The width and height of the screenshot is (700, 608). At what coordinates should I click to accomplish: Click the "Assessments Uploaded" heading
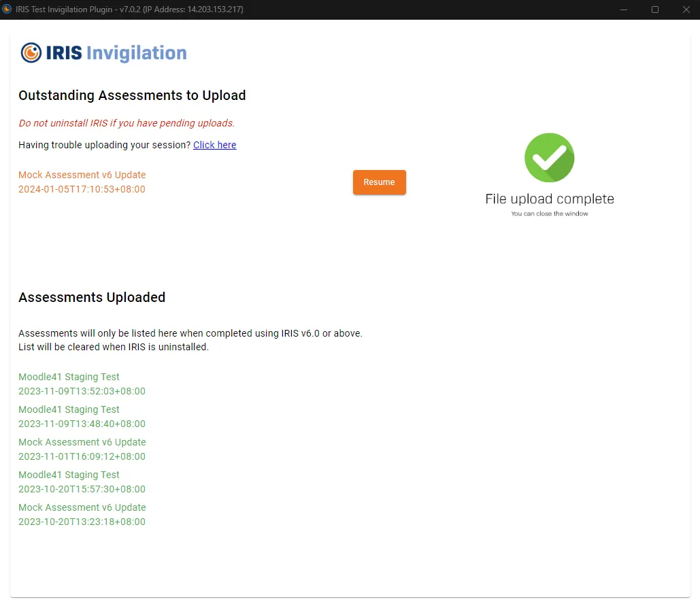(92, 297)
